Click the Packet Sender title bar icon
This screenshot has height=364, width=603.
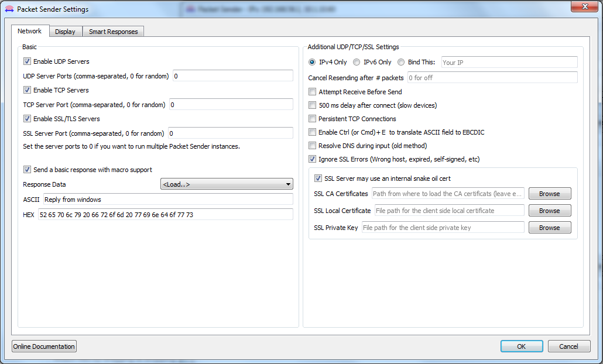point(8,9)
